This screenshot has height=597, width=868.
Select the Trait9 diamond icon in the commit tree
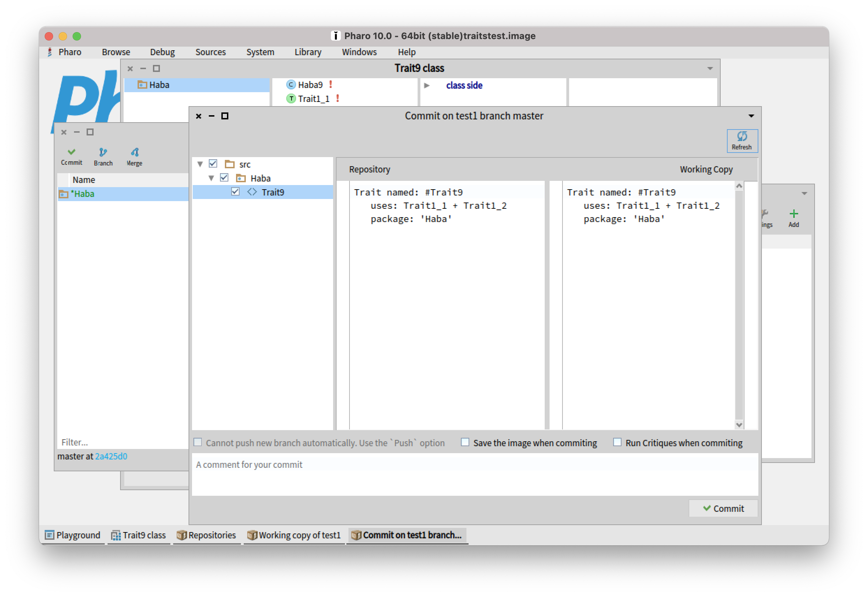tap(252, 192)
